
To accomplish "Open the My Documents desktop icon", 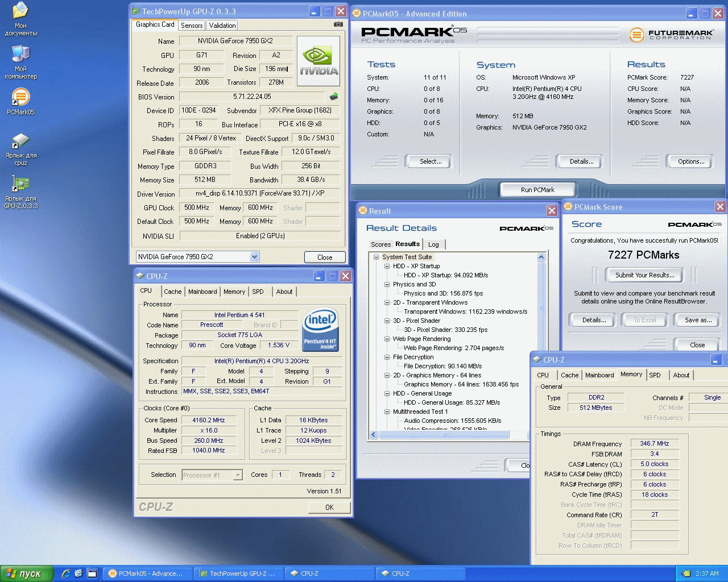I will click(20, 19).
